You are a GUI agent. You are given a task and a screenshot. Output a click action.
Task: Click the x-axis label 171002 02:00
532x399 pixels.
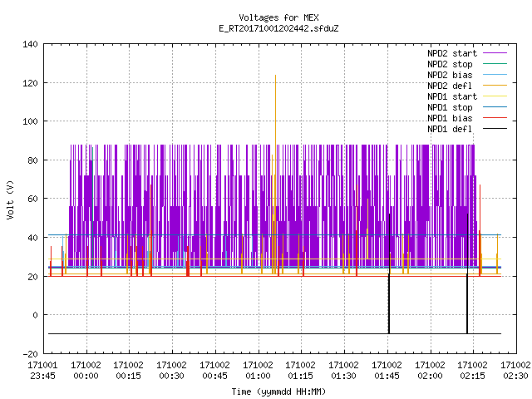[x=430, y=371]
